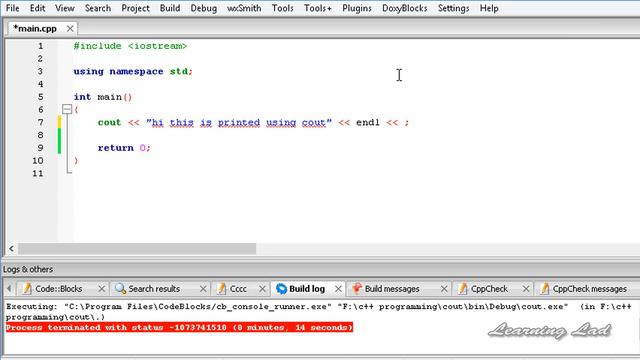640x360 pixels.
Task: Click the CppCheck messages pencil icon
Action: coord(544,289)
